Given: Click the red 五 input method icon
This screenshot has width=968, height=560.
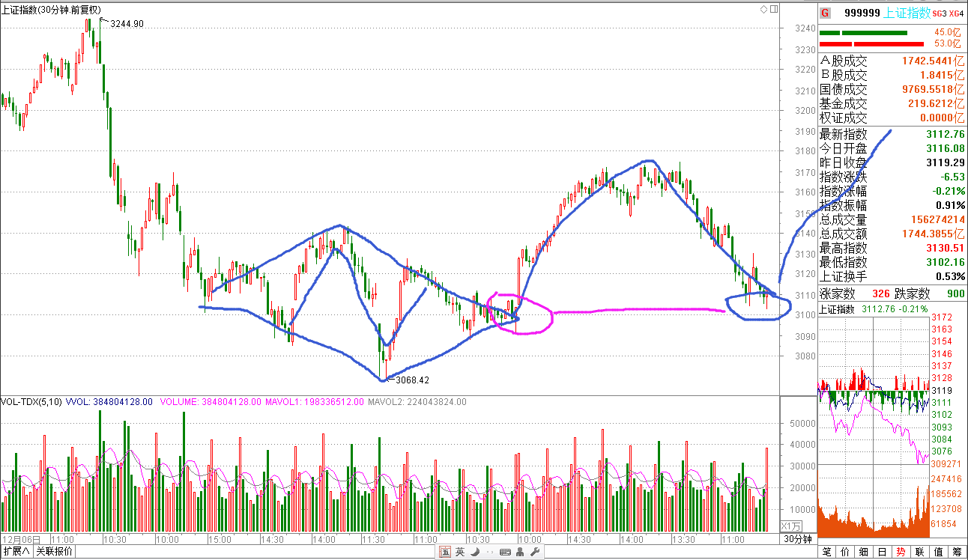Looking at the screenshot, I should 445,553.
